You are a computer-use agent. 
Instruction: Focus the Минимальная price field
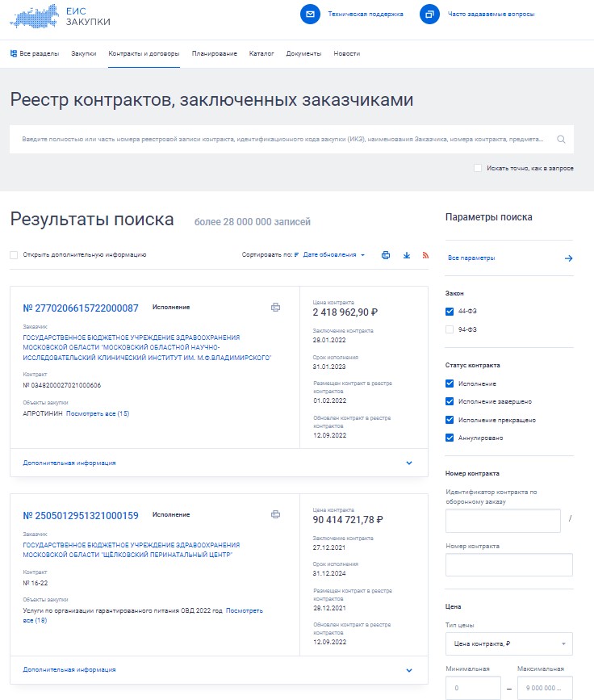473,688
